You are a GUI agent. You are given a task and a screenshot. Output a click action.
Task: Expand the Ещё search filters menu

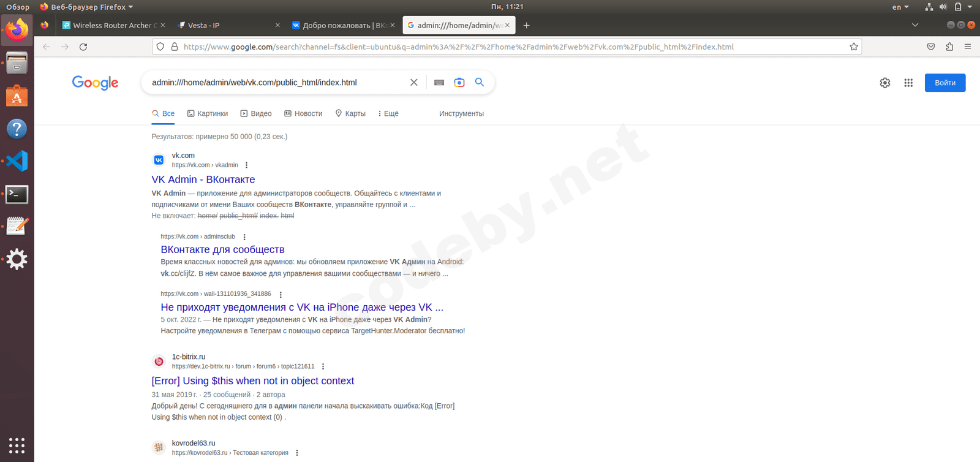coord(388,113)
